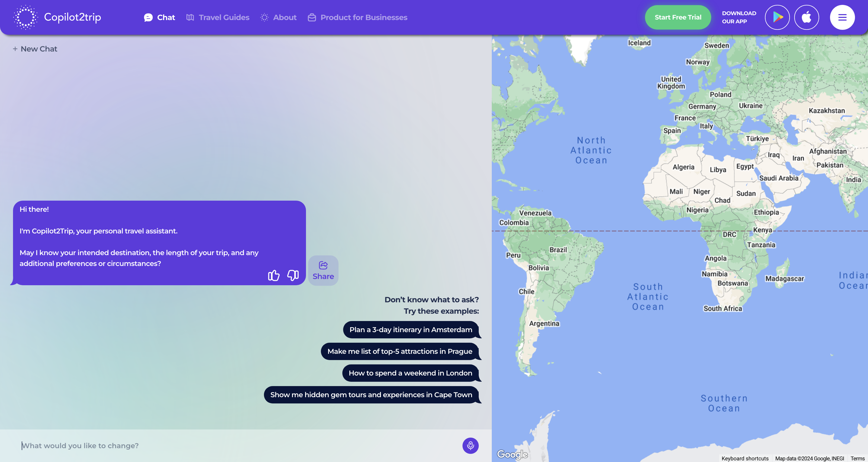Open Product for Businesses page
The height and width of the screenshot is (462, 868).
[358, 17]
